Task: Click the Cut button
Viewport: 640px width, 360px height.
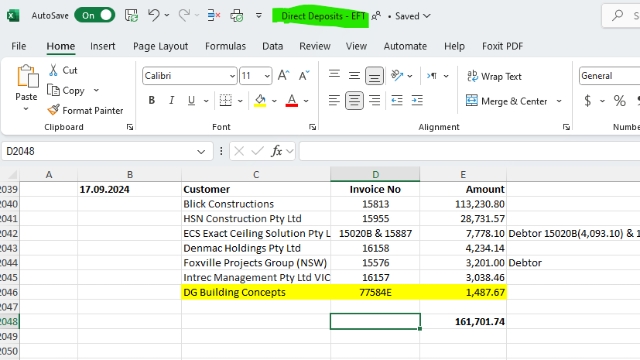Action: (63, 70)
